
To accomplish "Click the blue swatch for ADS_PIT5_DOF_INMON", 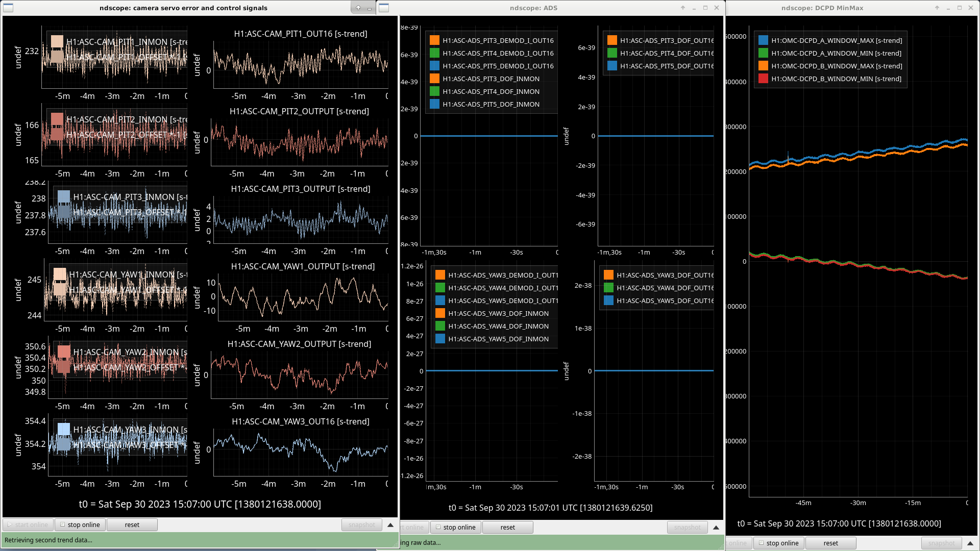I will pyautogui.click(x=434, y=104).
